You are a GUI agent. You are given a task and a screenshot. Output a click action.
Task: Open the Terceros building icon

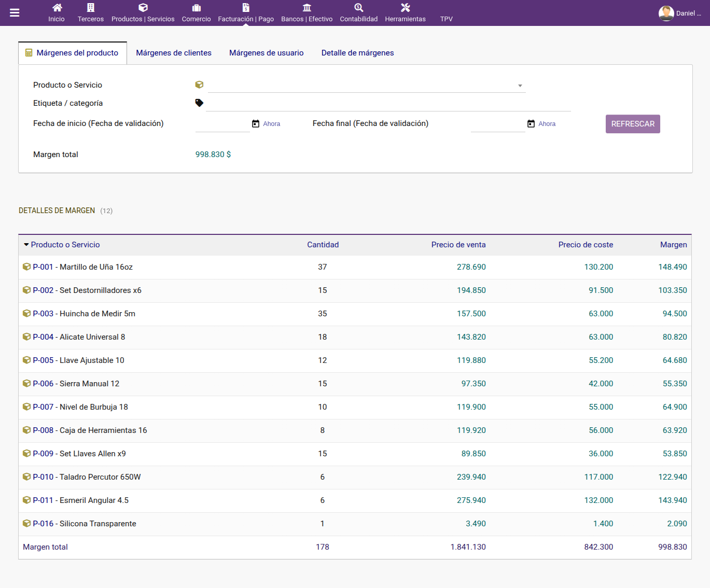coord(91,8)
